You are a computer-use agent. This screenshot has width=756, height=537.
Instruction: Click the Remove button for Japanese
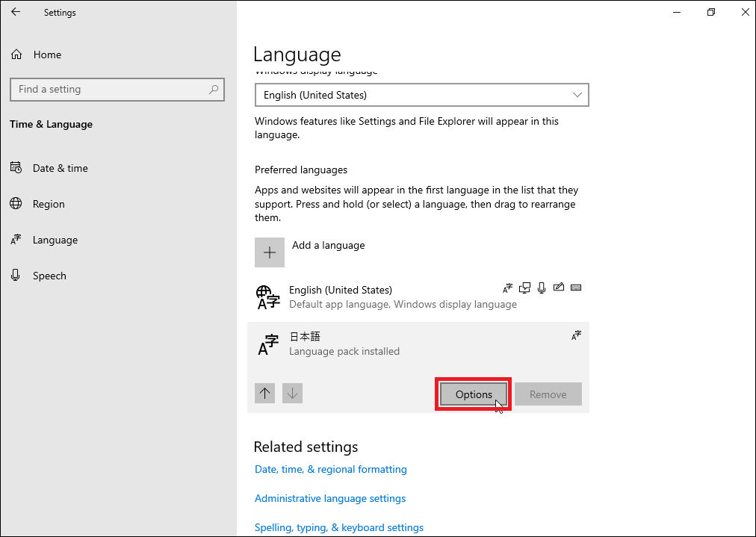(548, 394)
